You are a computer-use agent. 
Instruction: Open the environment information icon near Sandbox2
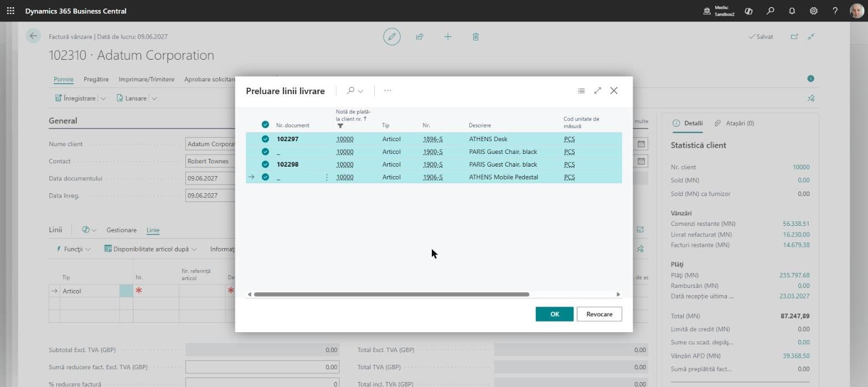tap(707, 11)
